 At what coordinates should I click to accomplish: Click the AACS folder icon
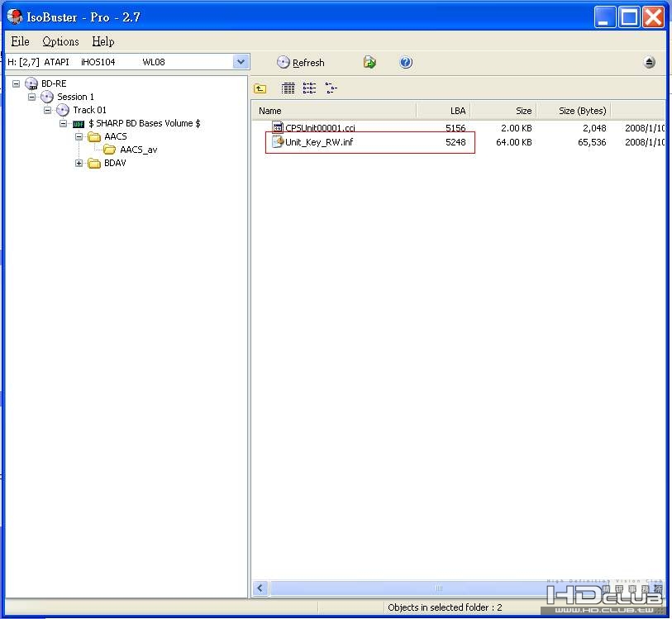tap(94, 136)
